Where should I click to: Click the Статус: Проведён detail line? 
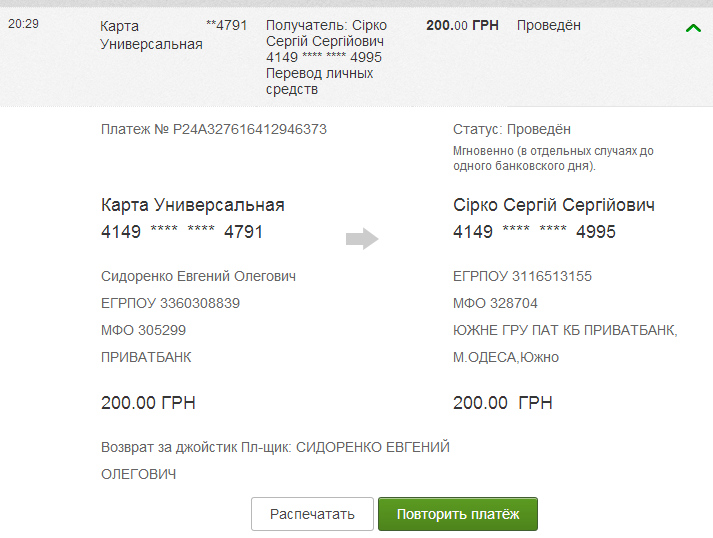coord(512,129)
